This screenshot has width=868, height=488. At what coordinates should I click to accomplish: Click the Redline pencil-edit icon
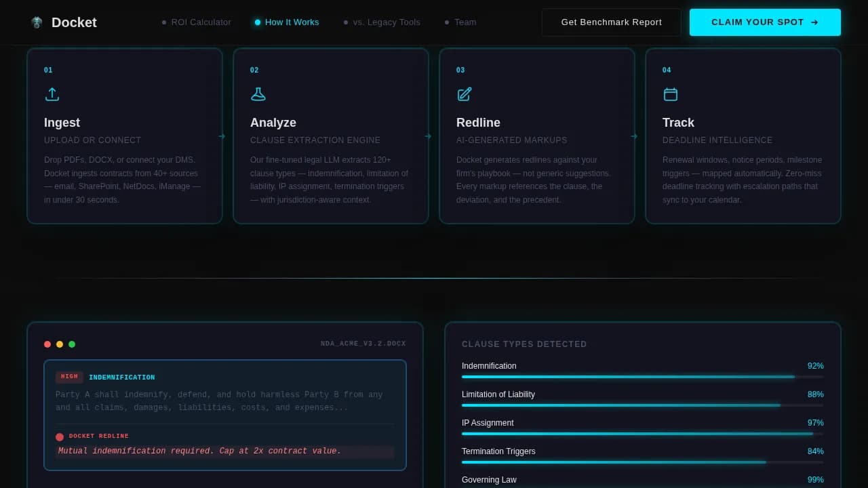click(x=465, y=94)
